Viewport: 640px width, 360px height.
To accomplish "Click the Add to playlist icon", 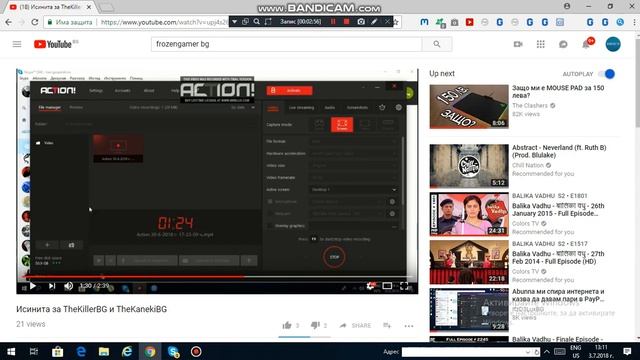I will pyautogui.click(x=387, y=325).
